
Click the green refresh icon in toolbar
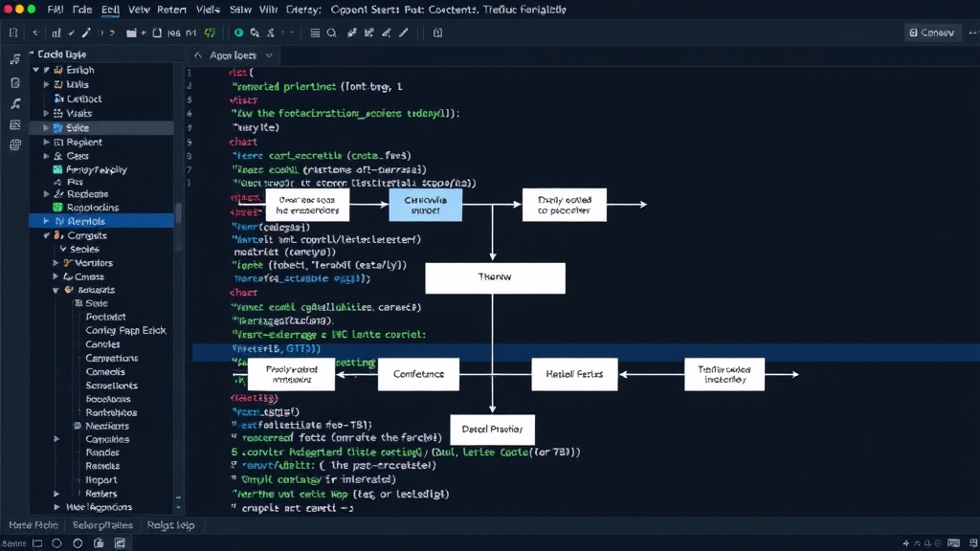(x=210, y=33)
